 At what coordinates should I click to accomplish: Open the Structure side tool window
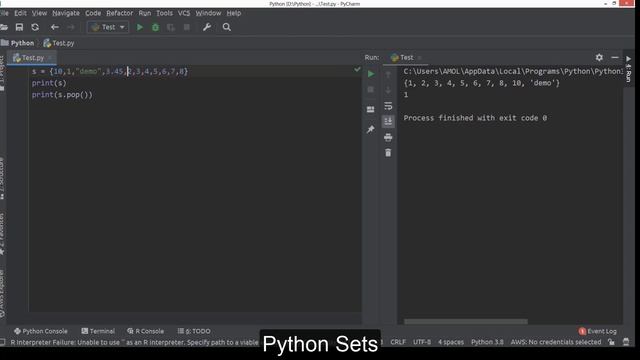coord(2,179)
